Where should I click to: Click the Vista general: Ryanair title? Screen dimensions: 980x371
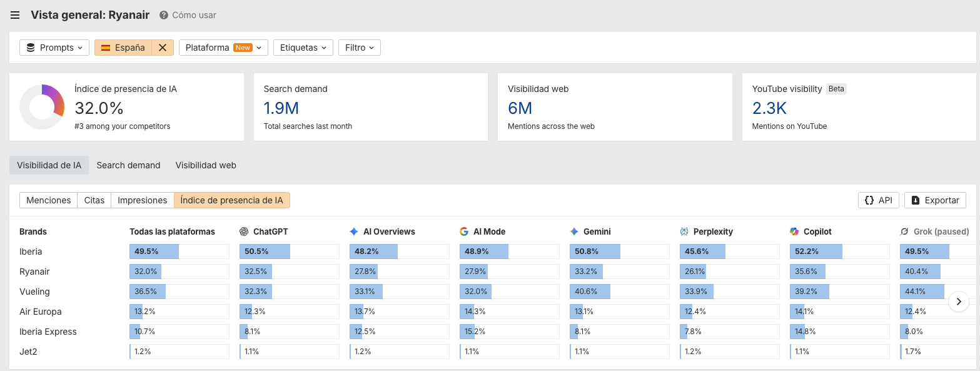[x=90, y=15]
